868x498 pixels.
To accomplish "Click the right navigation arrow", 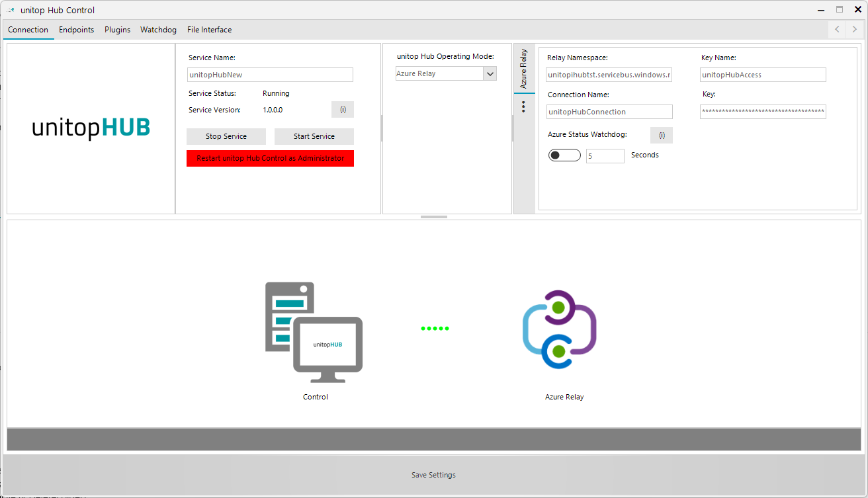I will pyautogui.click(x=855, y=29).
